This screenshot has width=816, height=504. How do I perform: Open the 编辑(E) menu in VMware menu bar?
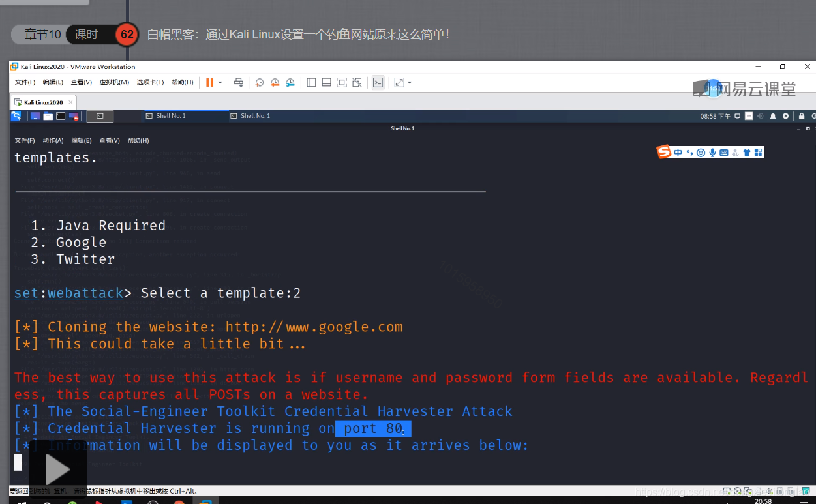53,83
